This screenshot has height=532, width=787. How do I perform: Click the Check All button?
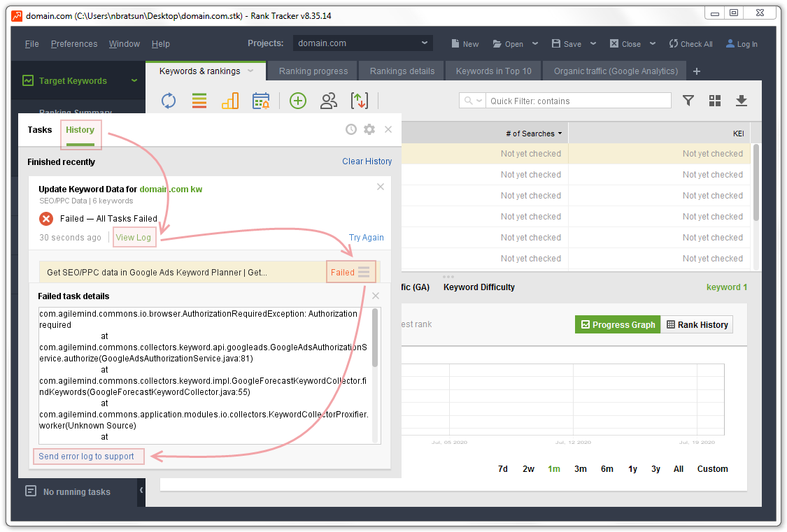click(690, 43)
